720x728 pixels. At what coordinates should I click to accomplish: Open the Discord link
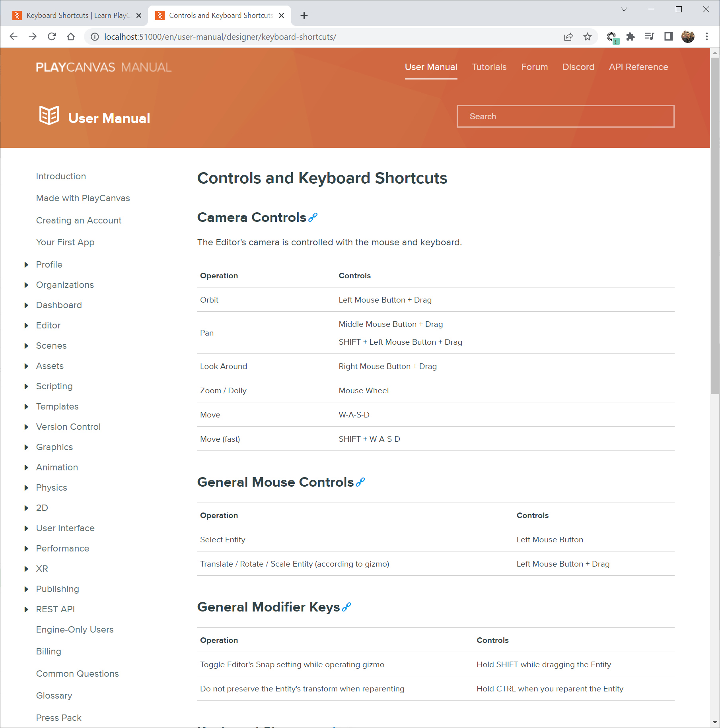578,67
